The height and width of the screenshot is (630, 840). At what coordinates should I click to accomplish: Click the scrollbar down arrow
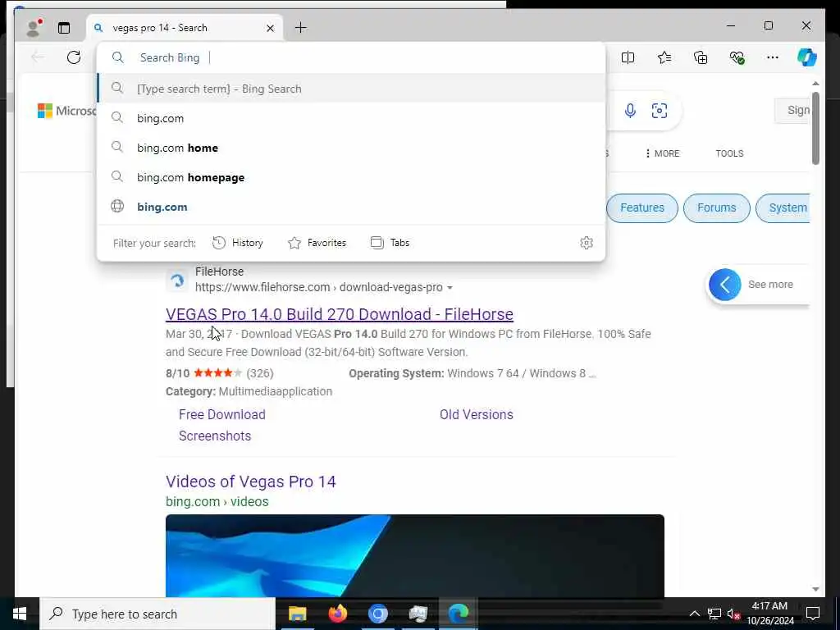[815, 589]
